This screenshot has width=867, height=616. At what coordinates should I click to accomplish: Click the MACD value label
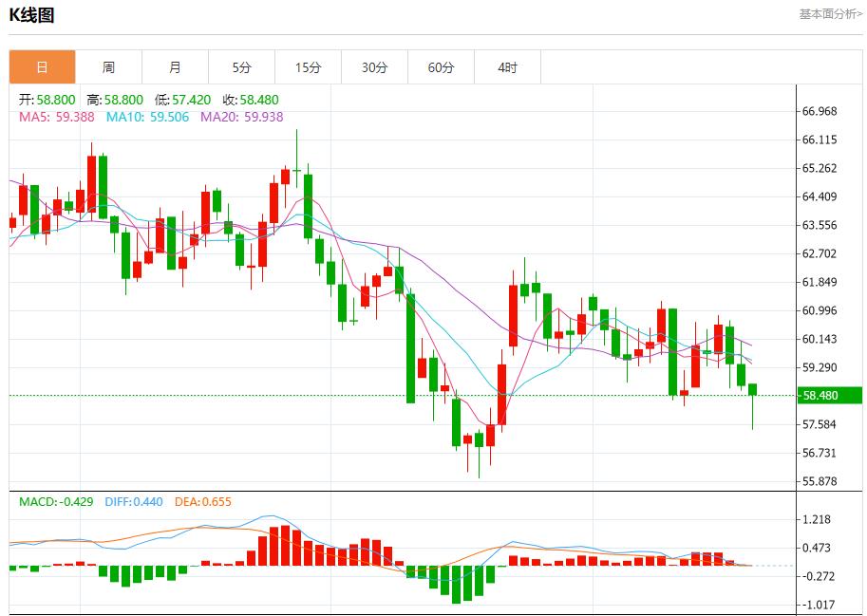pyautogui.click(x=56, y=502)
